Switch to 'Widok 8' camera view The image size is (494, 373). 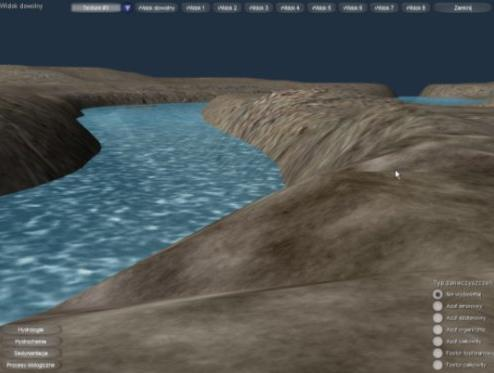(x=416, y=8)
